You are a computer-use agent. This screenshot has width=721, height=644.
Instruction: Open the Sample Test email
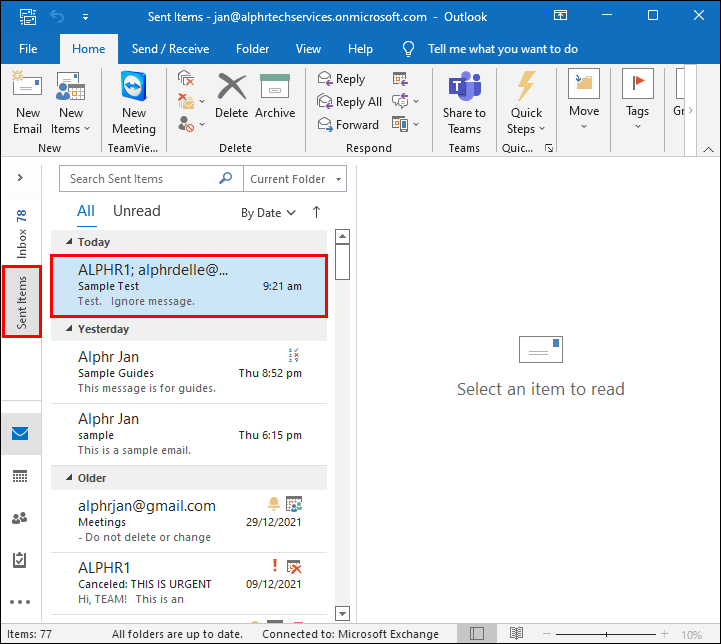point(189,286)
